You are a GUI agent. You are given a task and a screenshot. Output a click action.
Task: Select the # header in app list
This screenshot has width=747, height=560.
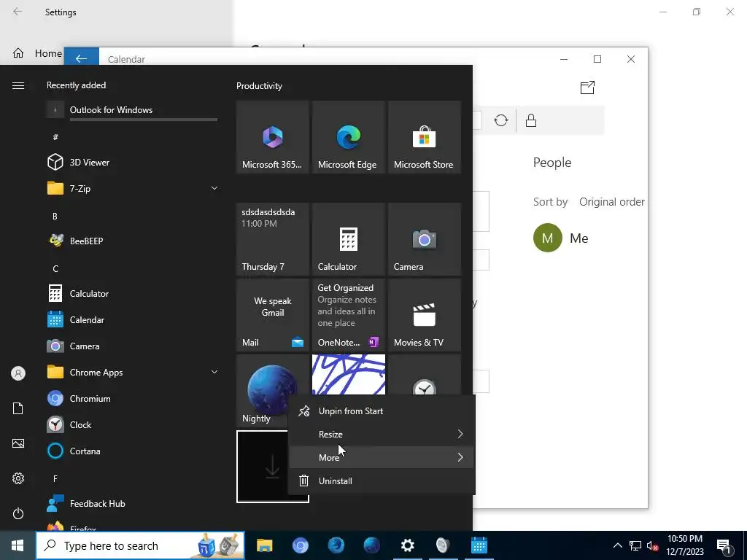pyautogui.click(x=55, y=137)
